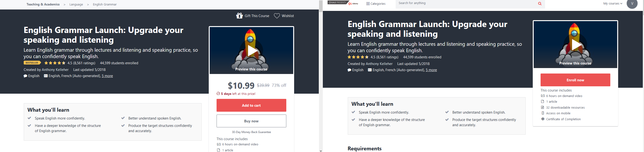Click the Udemy logo in header
644x152 pixels.
click(x=353, y=4)
